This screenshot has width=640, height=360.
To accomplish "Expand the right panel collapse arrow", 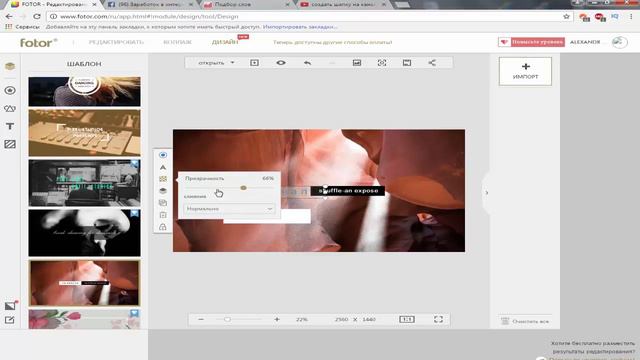I will point(486,193).
